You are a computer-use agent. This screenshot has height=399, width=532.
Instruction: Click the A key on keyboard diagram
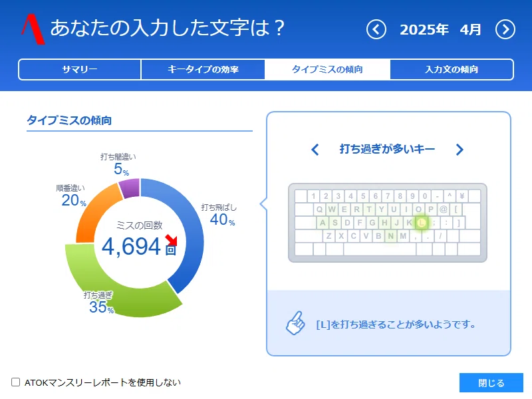(323, 223)
